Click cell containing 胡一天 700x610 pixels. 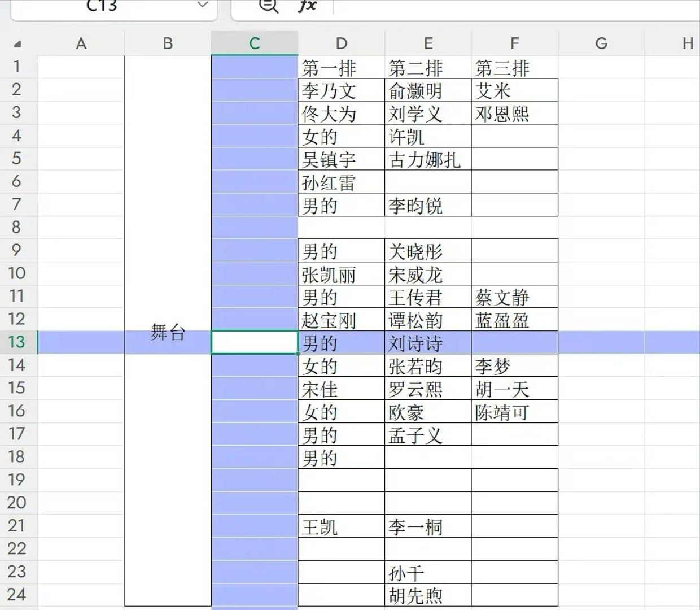514,389
